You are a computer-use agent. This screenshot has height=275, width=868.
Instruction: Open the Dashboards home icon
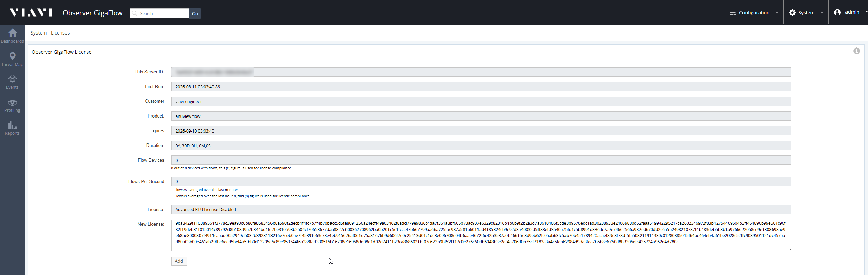pyautogui.click(x=12, y=33)
